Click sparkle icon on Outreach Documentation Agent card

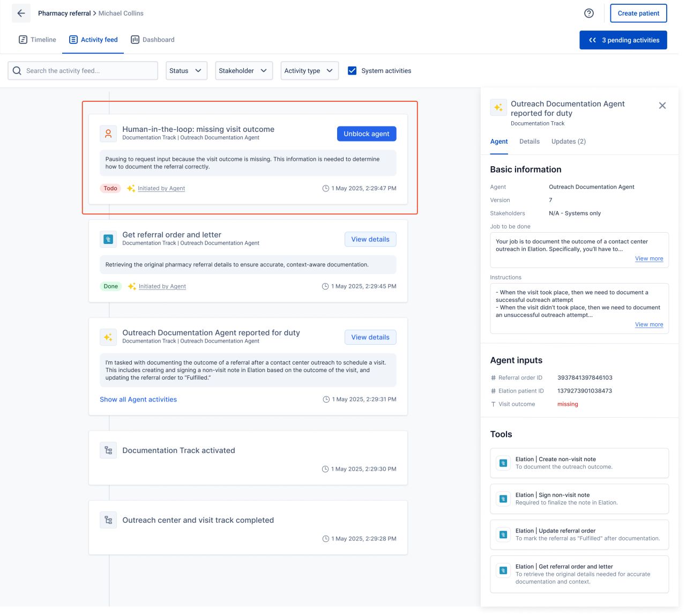pyautogui.click(x=108, y=337)
